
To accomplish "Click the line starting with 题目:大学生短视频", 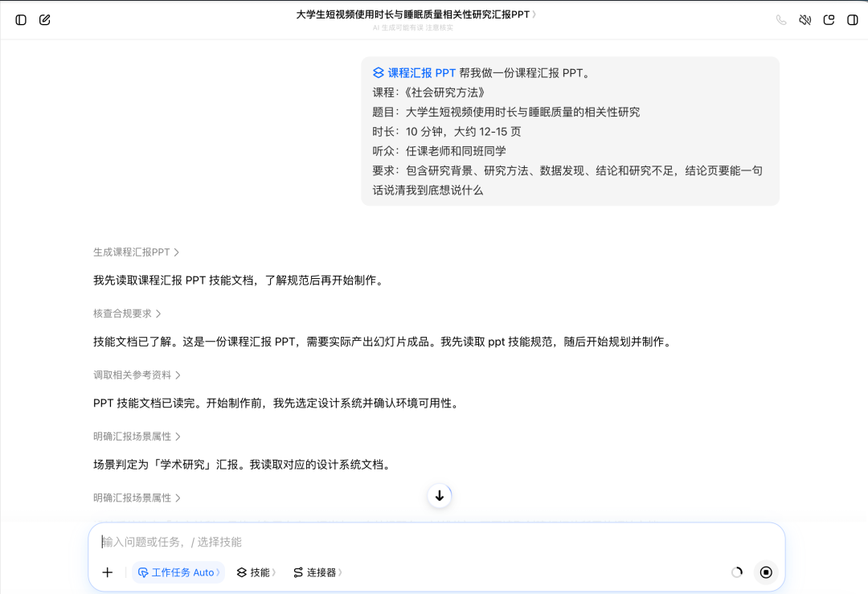I will point(506,113).
